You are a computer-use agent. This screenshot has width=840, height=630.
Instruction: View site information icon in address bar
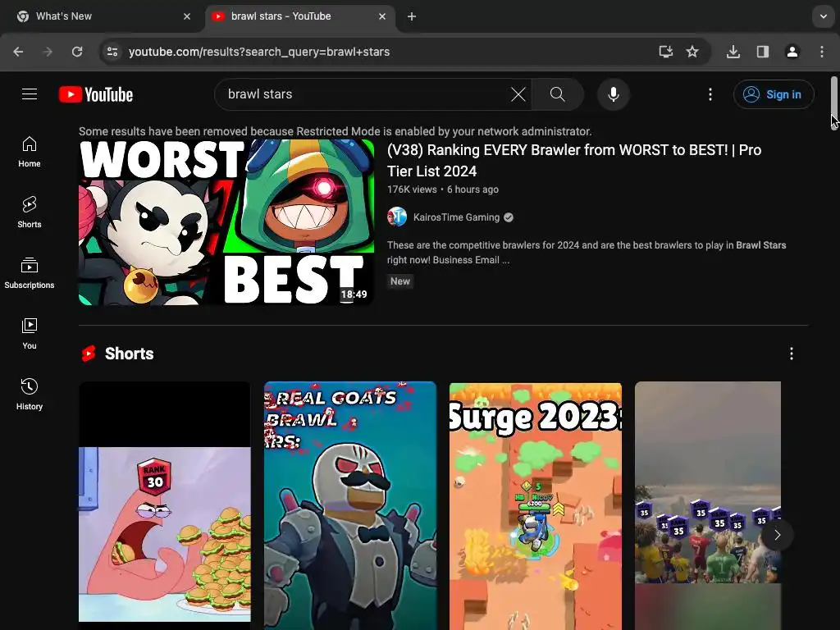pyautogui.click(x=112, y=52)
